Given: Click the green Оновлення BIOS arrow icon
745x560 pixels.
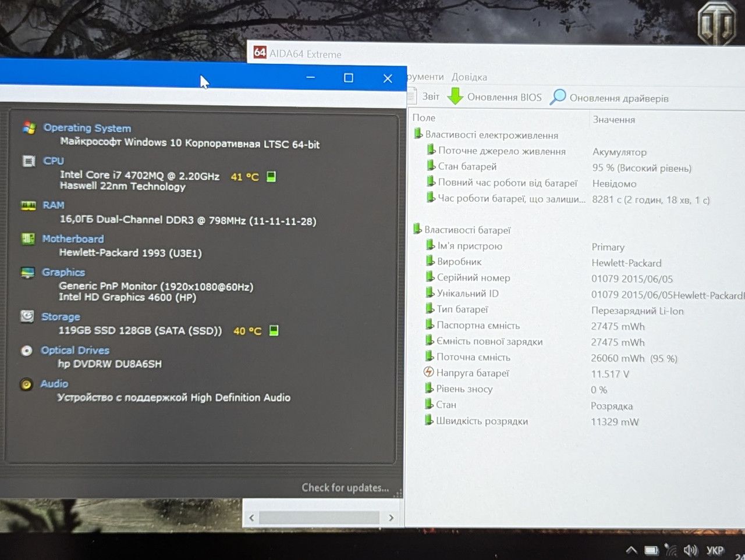Looking at the screenshot, I should tap(455, 96).
